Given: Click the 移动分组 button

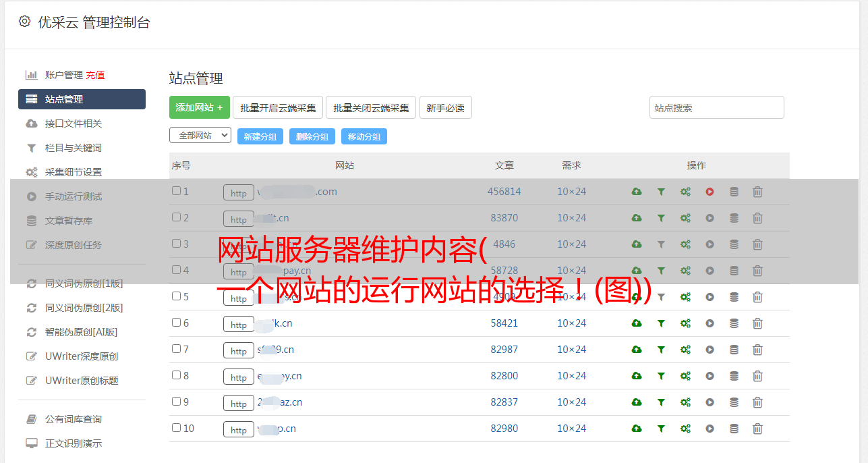Looking at the screenshot, I should tap(364, 136).
